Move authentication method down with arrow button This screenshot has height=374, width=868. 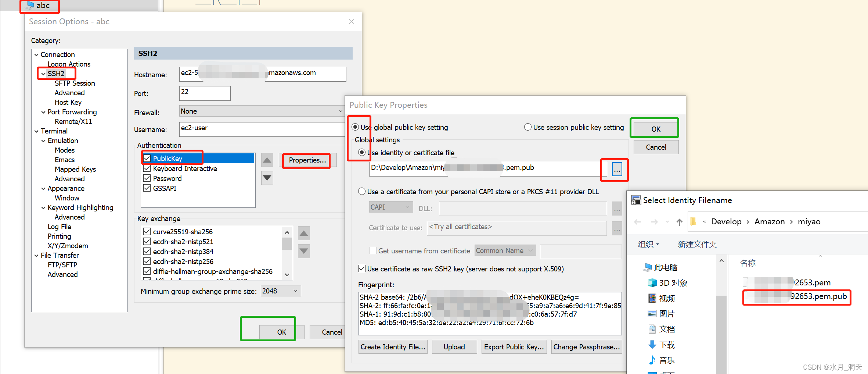tap(267, 178)
